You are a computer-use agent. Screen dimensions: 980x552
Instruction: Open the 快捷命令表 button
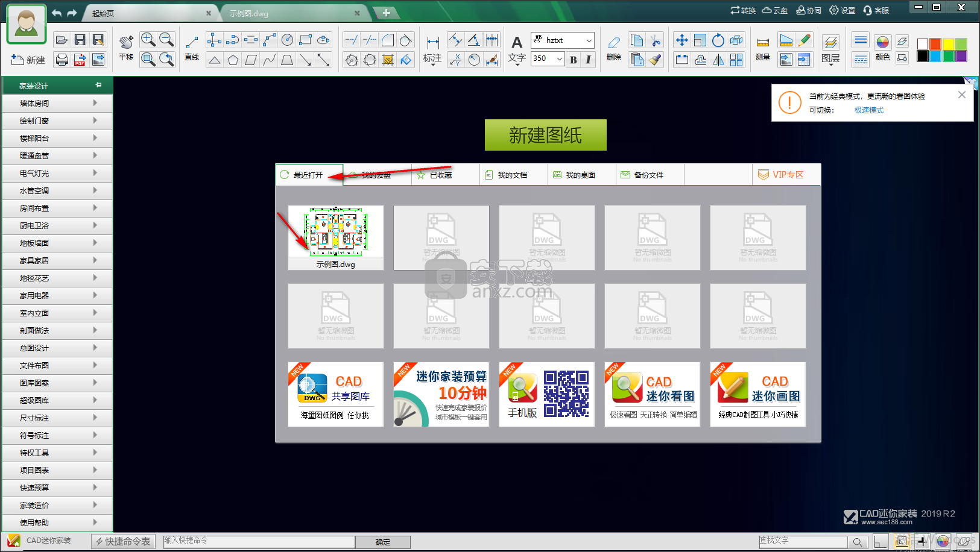point(123,541)
